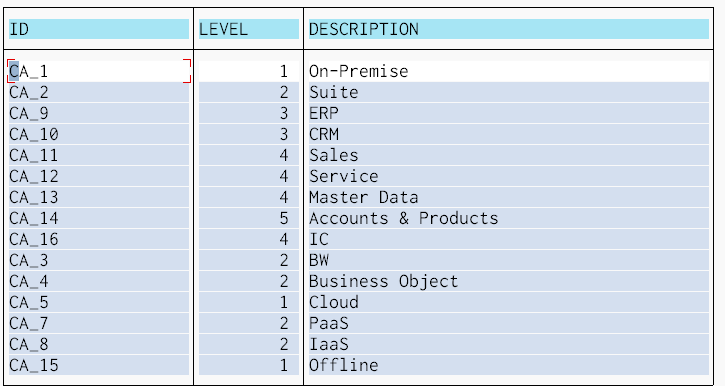Select the Cloud description cell
The height and width of the screenshot is (386, 725).
509,303
